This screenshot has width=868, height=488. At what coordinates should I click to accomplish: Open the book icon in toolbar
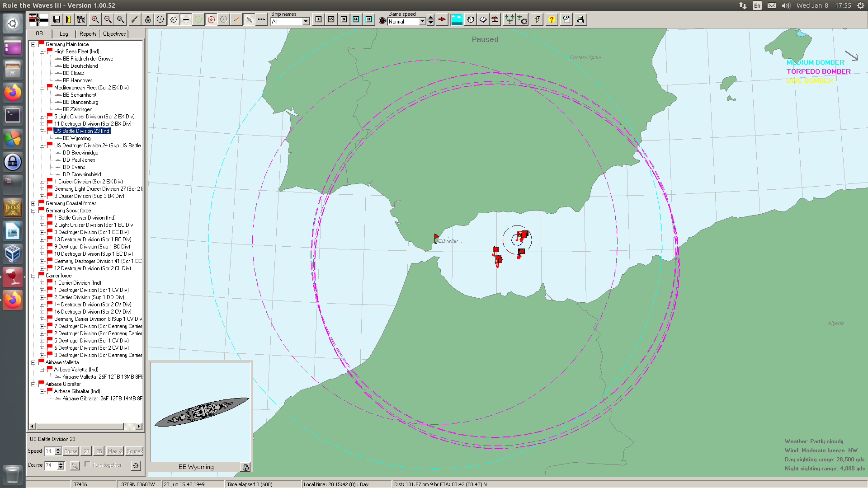(483, 19)
